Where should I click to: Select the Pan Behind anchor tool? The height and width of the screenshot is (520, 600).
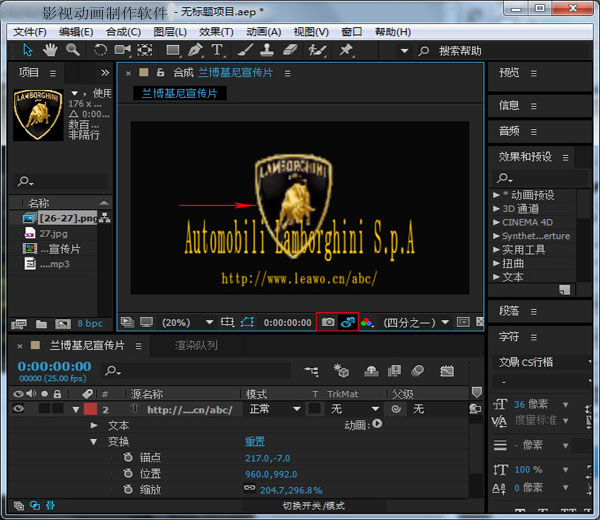click(145, 50)
